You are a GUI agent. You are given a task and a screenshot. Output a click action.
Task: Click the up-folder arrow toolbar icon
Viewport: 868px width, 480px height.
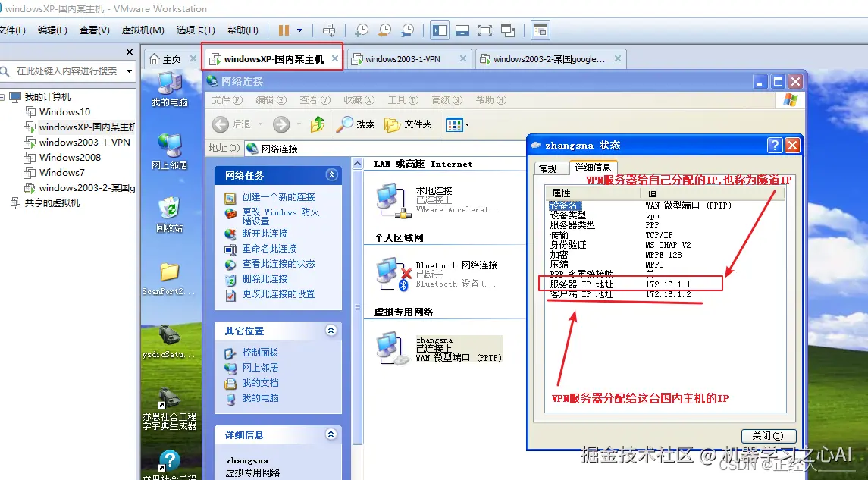(x=317, y=124)
